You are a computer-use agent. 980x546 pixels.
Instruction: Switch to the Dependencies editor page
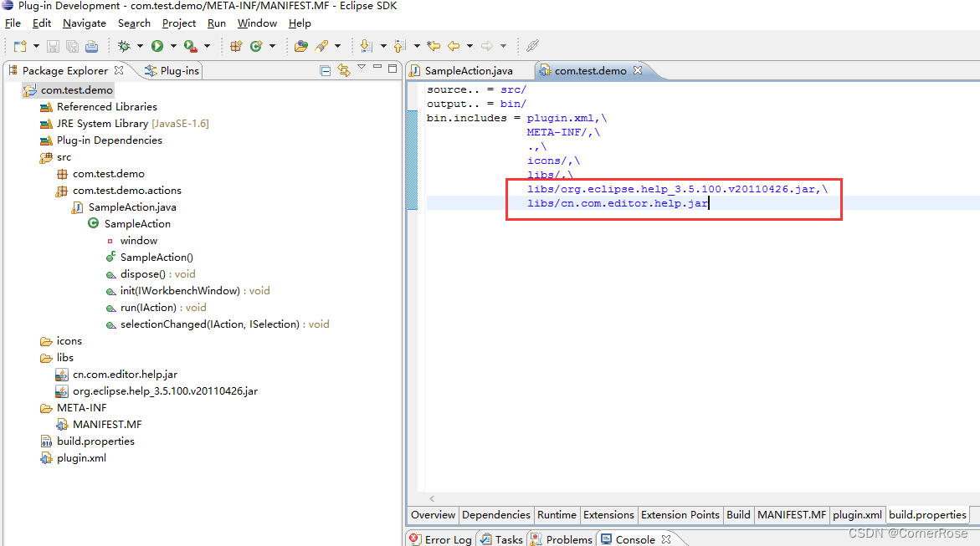(496, 515)
